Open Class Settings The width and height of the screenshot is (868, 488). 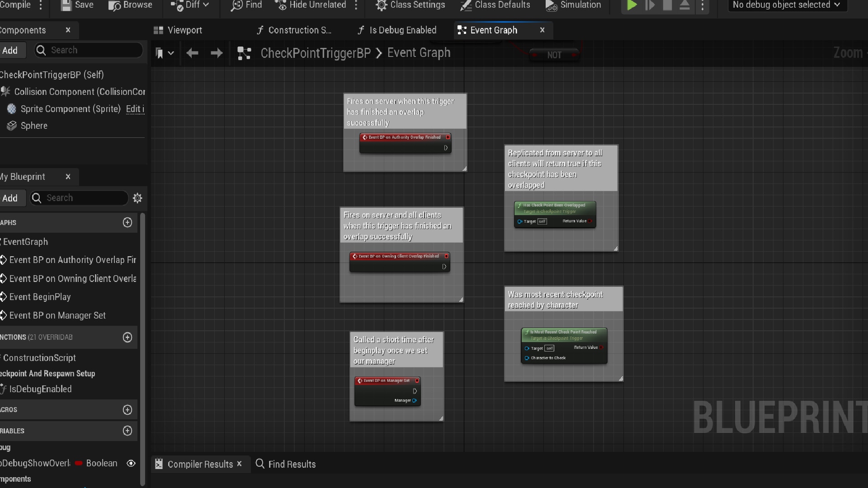(x=410, y=5)
